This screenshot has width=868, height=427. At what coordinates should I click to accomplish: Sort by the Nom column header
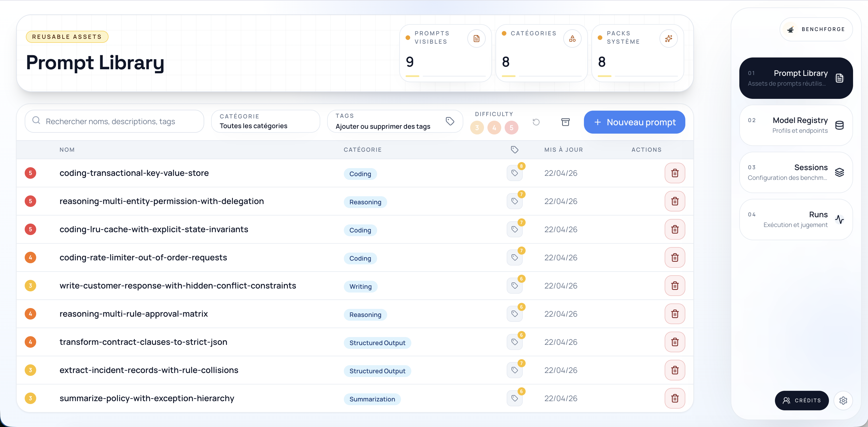[x=67, y=150]
